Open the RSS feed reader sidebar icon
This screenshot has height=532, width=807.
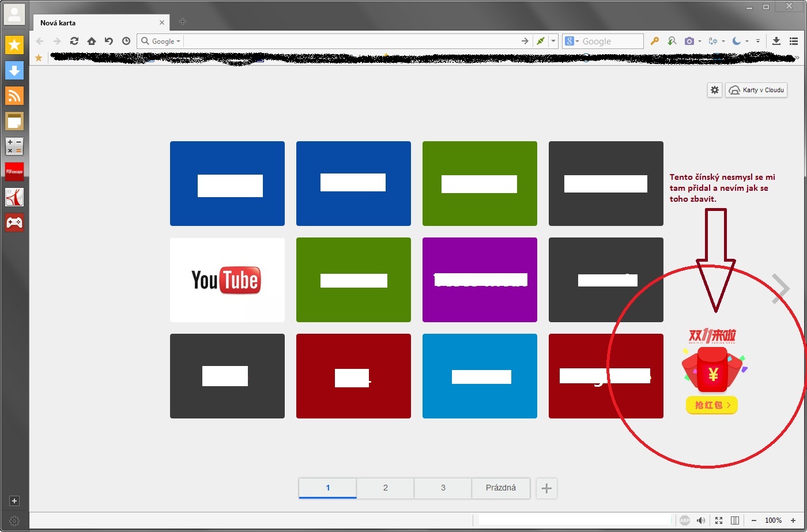(x=14, y=96)
